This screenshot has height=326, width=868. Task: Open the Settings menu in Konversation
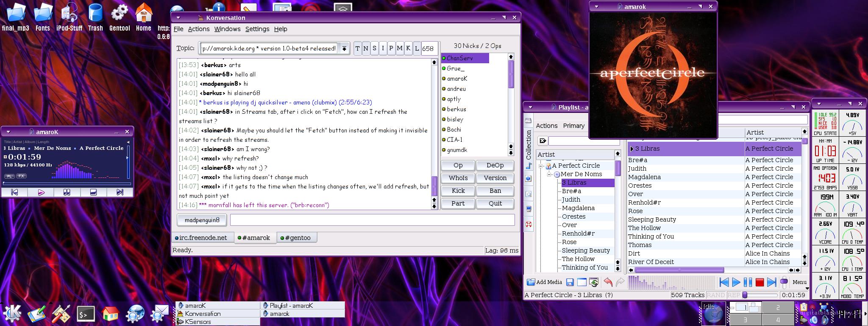pyautogui.click(x=257, y=29)
